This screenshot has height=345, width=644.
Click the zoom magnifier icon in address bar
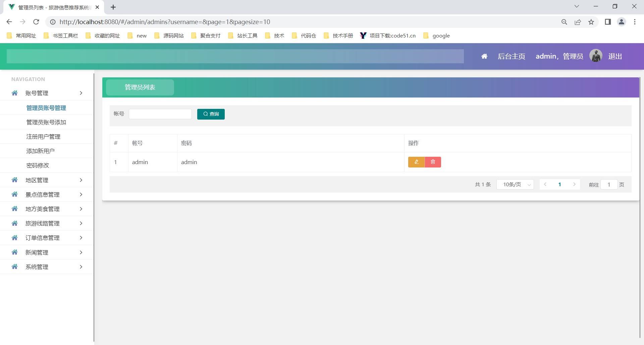(564, 22)
